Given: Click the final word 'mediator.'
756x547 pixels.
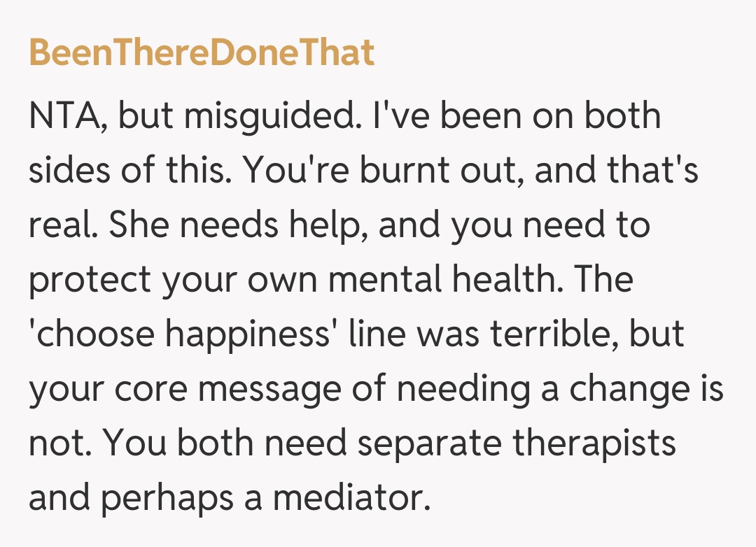Looking at the screenshot, I should (x=350, y=497).
